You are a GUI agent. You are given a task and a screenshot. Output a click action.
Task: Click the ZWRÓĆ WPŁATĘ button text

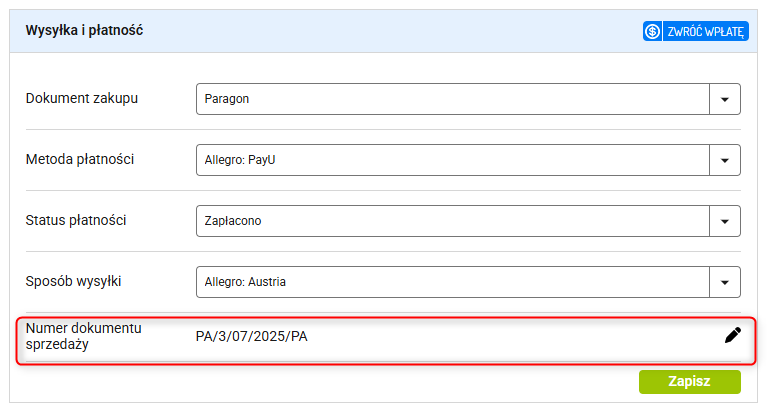click(x=705, y=32)
